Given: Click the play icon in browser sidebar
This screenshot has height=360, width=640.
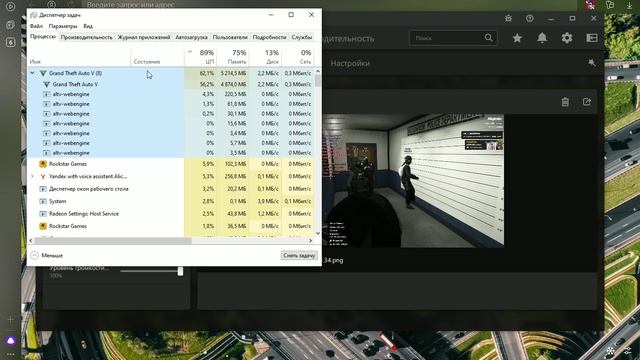Looking at the screenshot, I should (11, 7).
